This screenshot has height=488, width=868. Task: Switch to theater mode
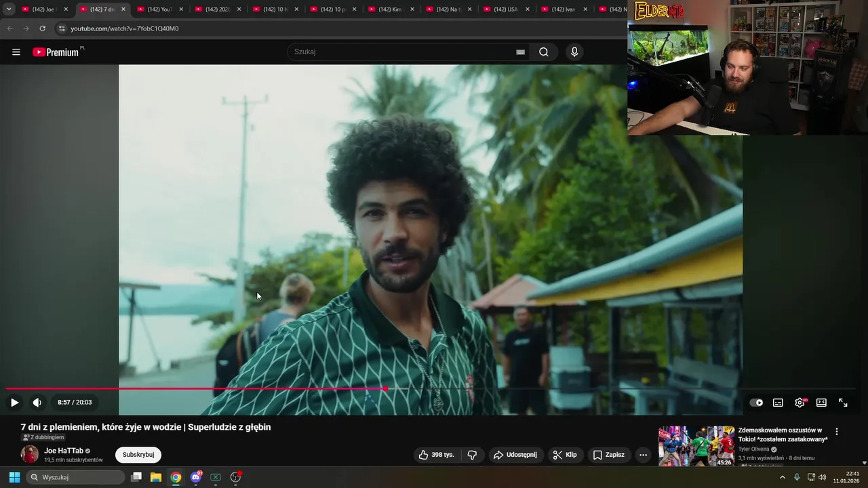coord(821,403)
